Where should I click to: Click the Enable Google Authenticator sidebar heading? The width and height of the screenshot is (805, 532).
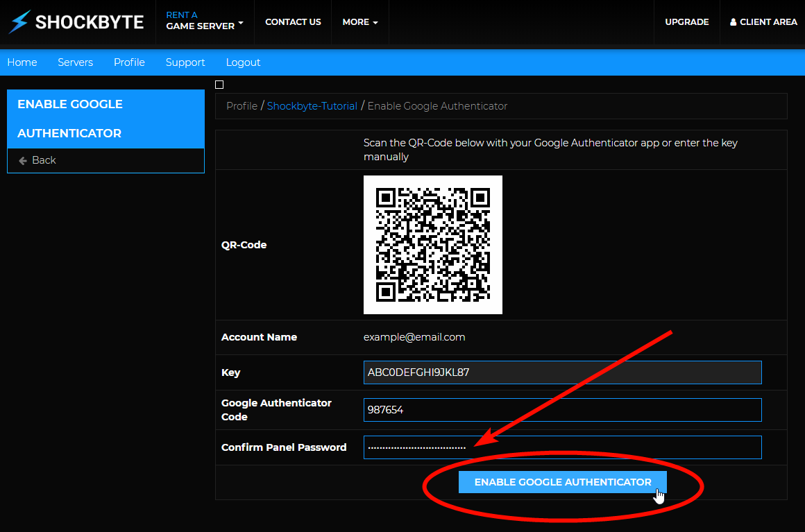coord(105,119)
